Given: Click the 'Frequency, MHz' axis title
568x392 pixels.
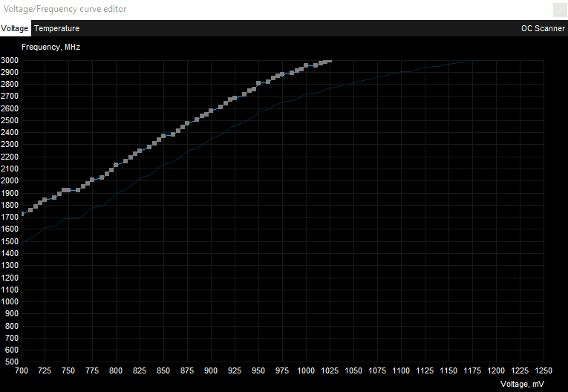Looking at the screenshot, I should click(50, 47).
